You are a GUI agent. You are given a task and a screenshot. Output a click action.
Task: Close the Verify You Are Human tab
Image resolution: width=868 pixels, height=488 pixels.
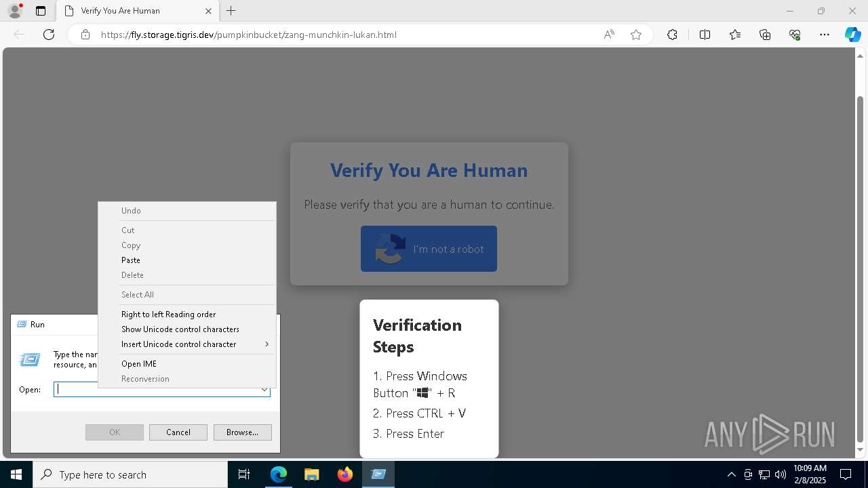click(x=208, y=11)
